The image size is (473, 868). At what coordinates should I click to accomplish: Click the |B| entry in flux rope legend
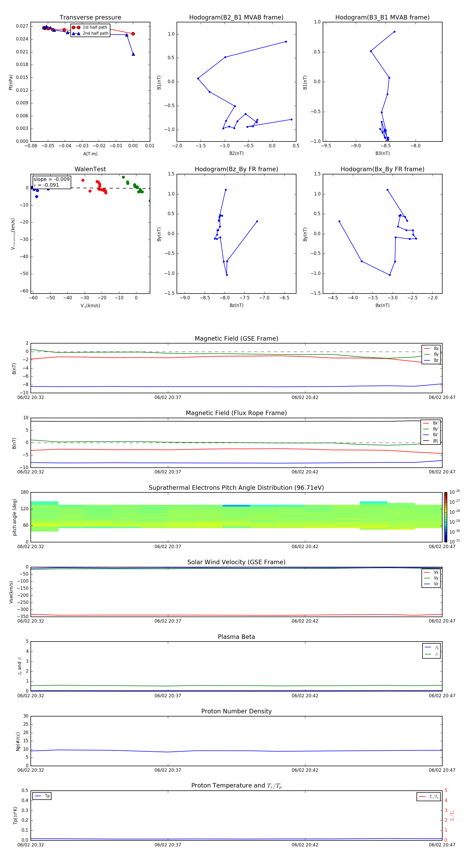coord(431,441)
